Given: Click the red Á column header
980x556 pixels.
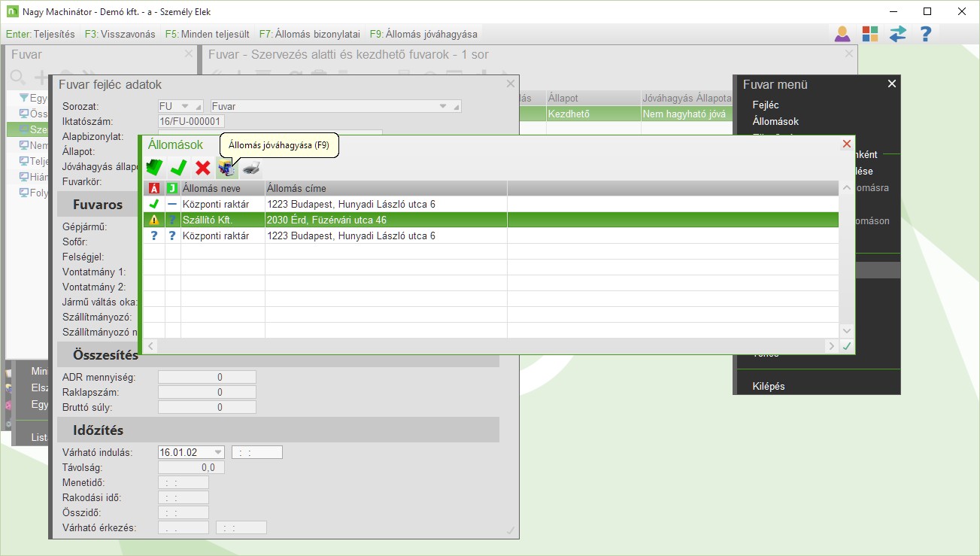Looking at the screenshot, I should click(x=154, y=188).
